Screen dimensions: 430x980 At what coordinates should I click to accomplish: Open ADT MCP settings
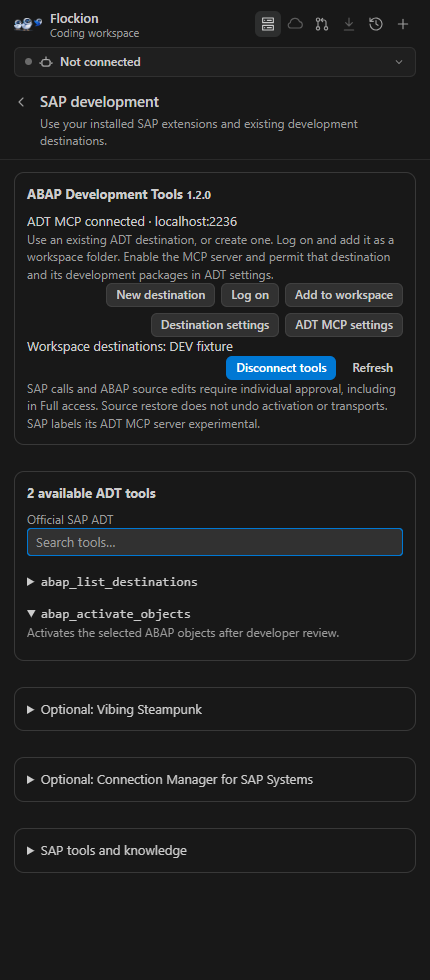point(344,325)
